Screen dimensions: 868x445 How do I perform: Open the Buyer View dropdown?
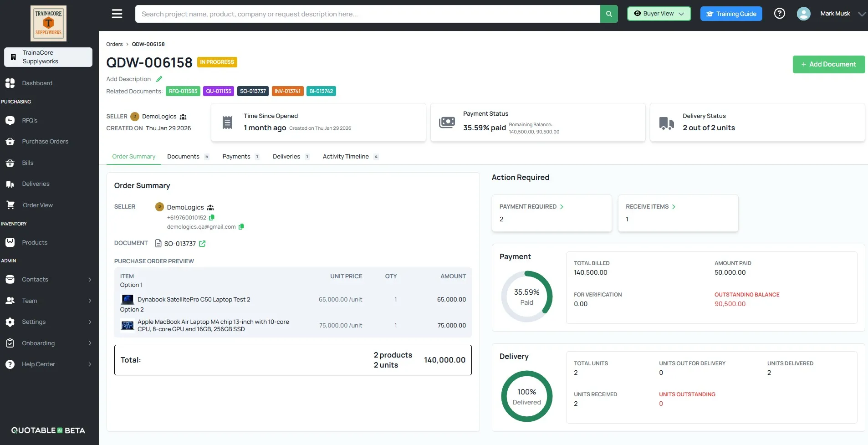coord(659,13)
